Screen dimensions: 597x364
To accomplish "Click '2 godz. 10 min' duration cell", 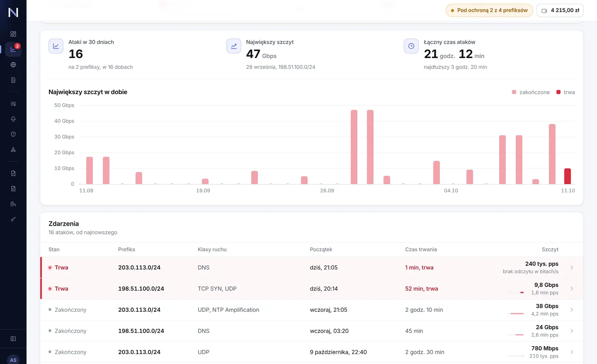I will (424, 310).
